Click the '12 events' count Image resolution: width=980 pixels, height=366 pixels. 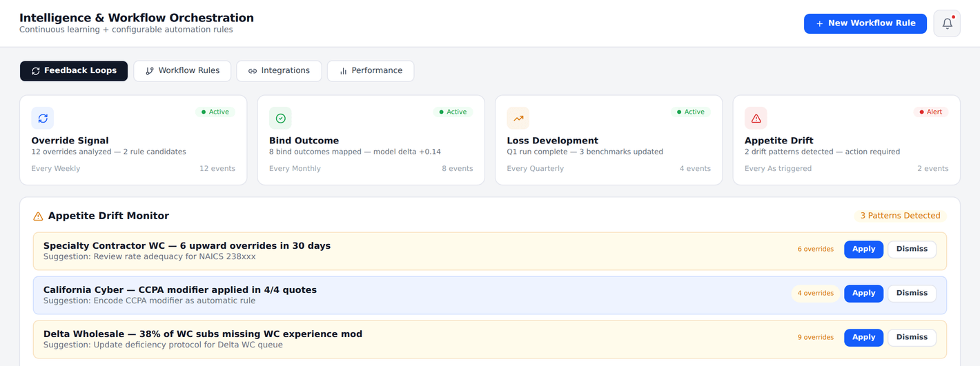coord(217,169)
